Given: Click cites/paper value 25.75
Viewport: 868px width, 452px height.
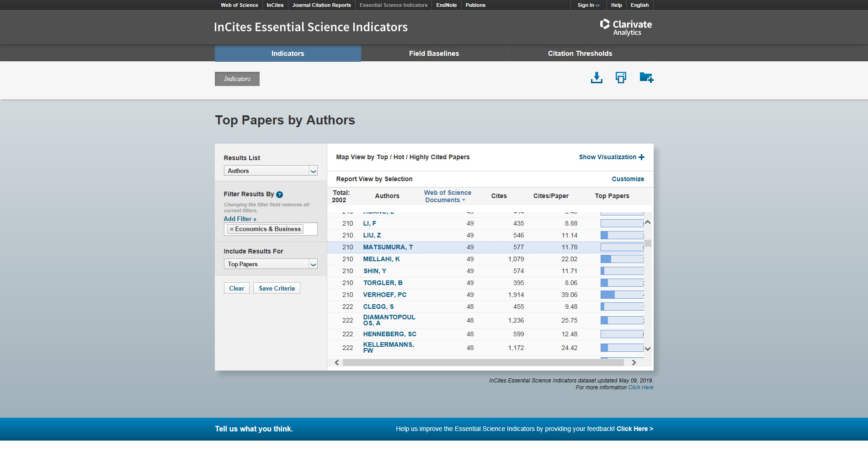Looking at the screenshot, I should (x=570, y=320).
